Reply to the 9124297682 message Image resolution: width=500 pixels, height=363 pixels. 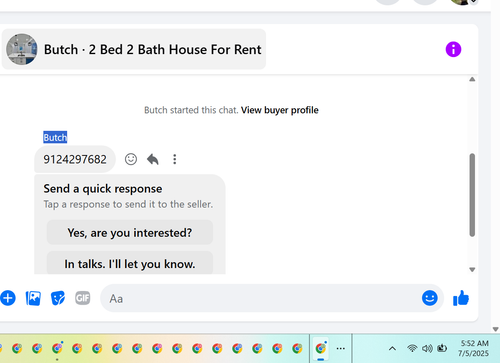[x=153, y=159]
